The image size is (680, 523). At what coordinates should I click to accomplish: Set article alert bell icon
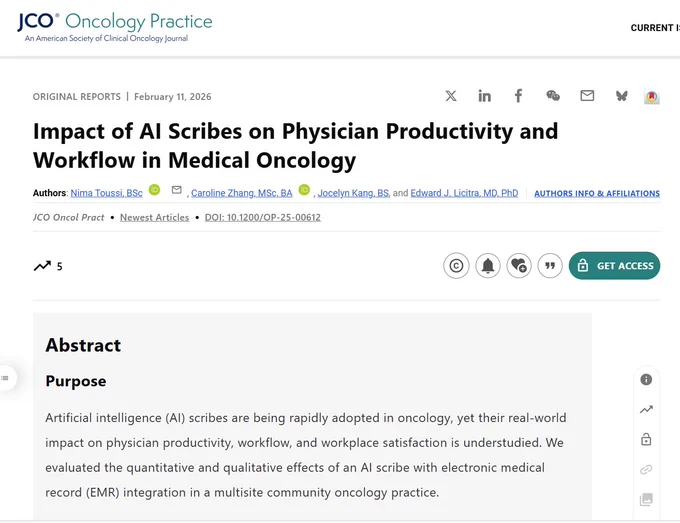click(488, 265)
